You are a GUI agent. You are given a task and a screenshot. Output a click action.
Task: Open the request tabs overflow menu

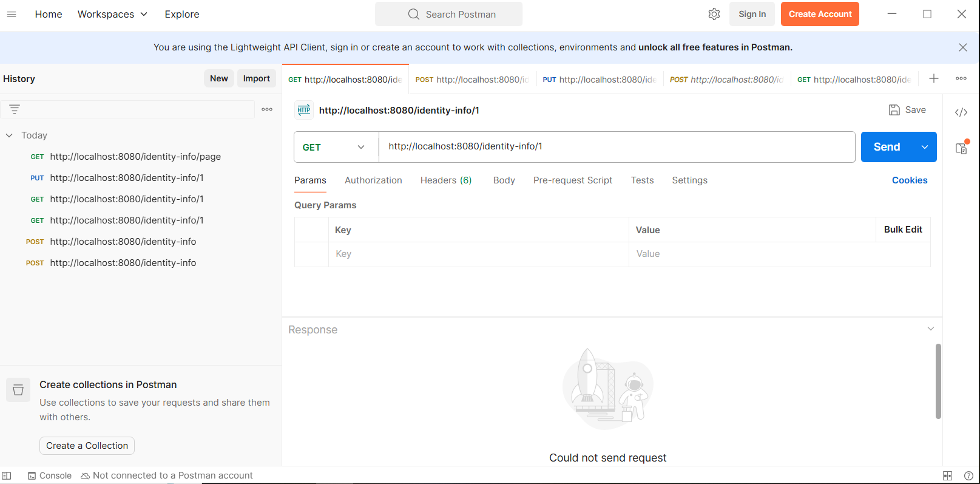(x=961, y=79)
